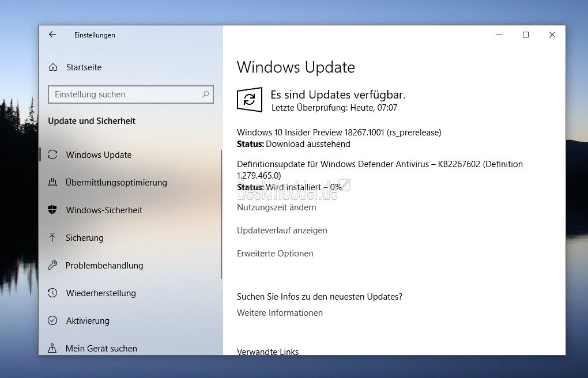Viewport: 588px width, 378px height.
Task: Open Startseite in the sidebar
Action: 84,67
